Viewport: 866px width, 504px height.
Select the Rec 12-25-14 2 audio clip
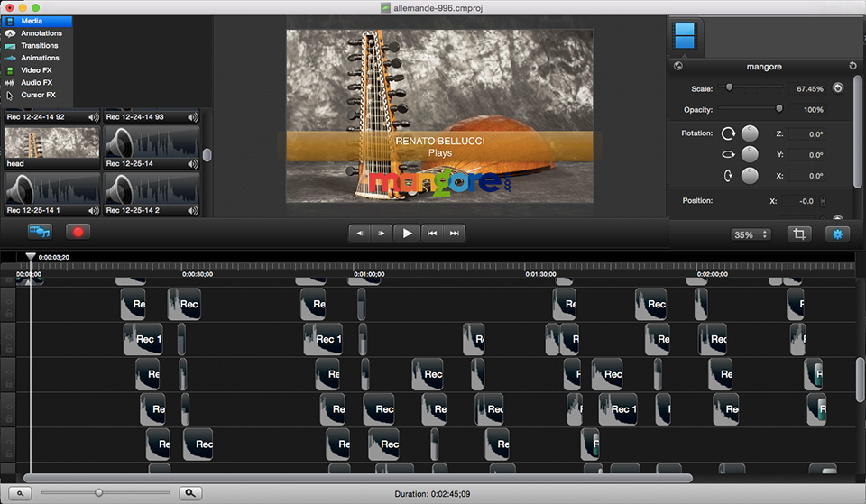pyautogui.click(x=152, y=195)
